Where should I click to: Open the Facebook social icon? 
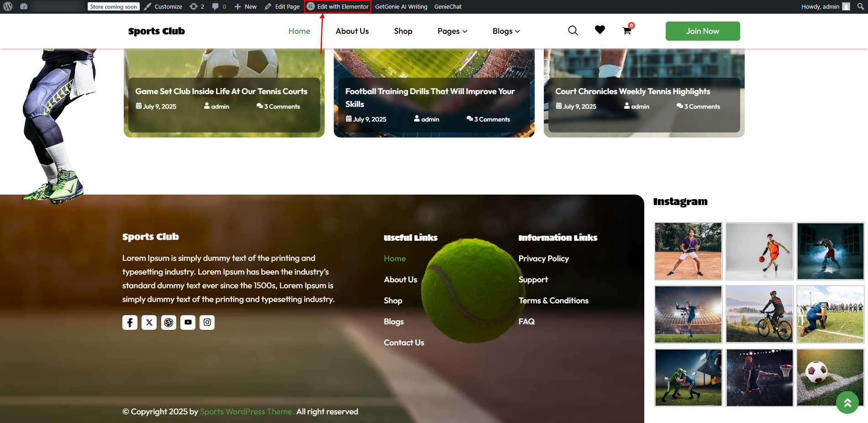pyautogui.click(x=130, y=323)
